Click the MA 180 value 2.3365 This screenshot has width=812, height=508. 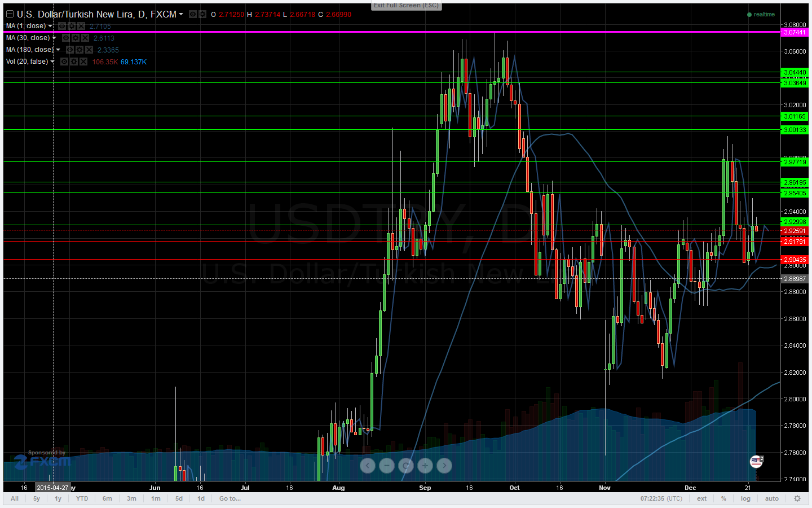(108, 50)
